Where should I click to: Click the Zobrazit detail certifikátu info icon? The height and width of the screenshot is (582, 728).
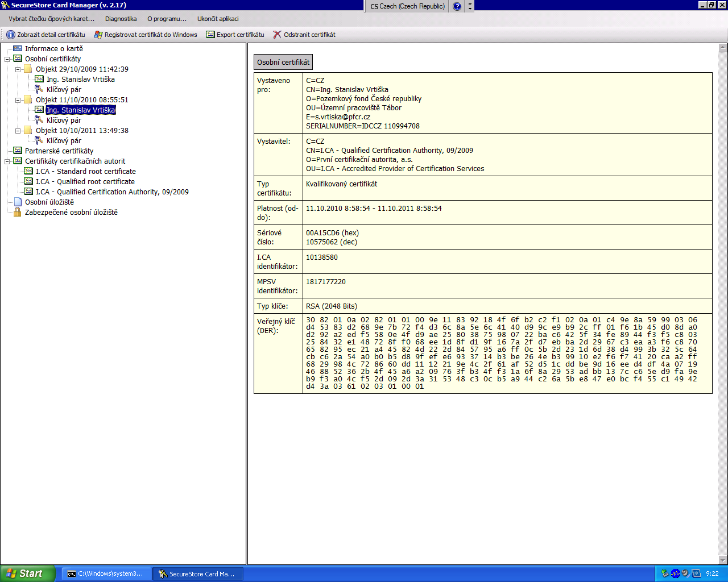[x=10, y=35]
